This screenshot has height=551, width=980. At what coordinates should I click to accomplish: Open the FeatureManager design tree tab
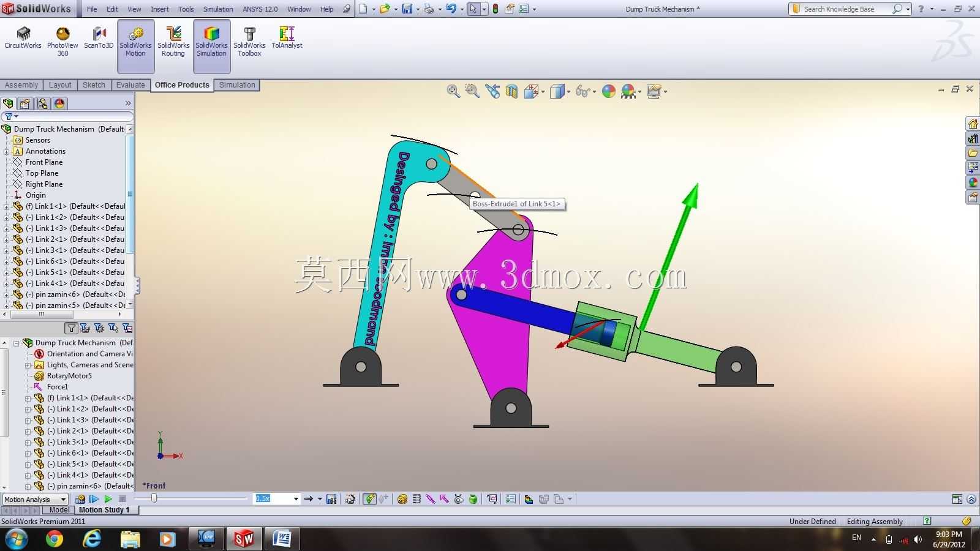click(x=8, y=103)
